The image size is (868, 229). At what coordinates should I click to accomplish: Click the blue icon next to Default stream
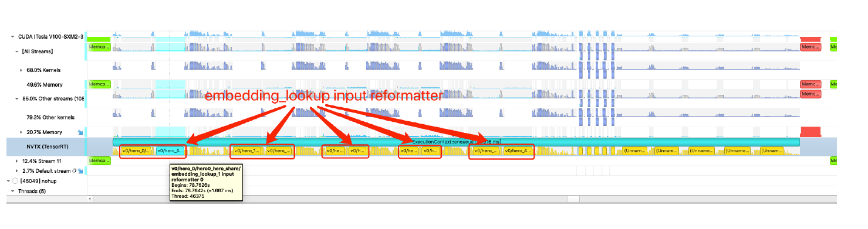[81, 171]
